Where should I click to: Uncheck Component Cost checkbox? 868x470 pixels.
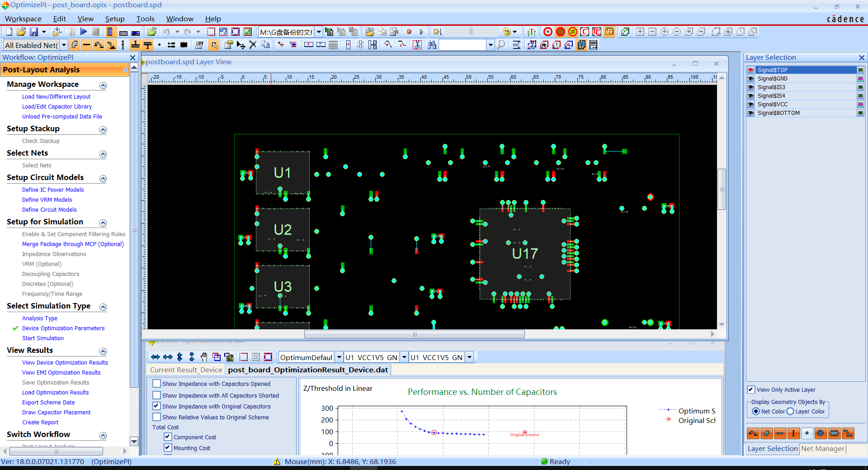click(x=168, y=437)
